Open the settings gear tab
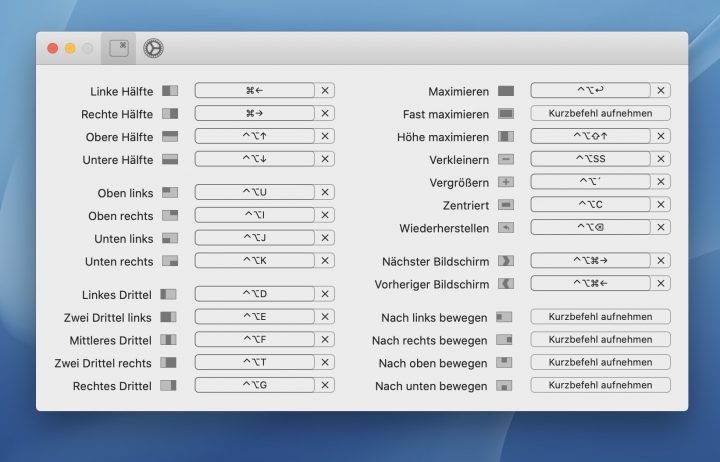This screenshot has height=462, width=720. pyautogui.click(x=152, y=47)
